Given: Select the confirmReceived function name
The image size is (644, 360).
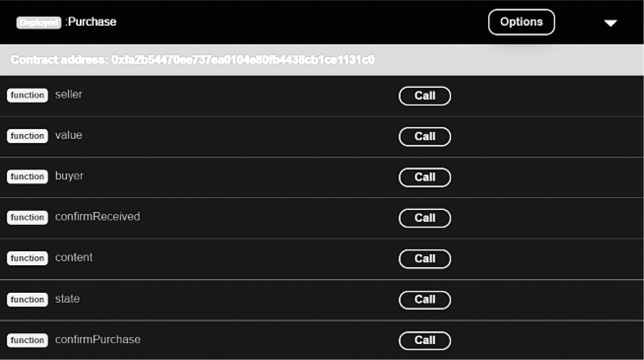Looking at the screenshot, I should coord(98,217).
